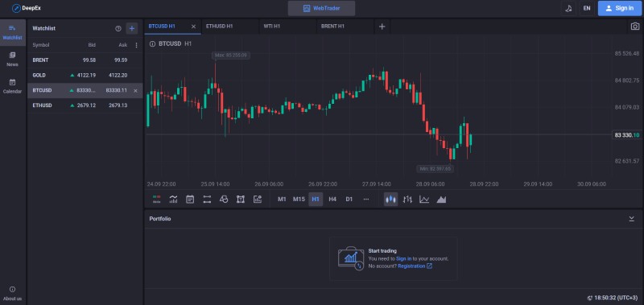The height and width of the screenshot is (305, 644).
Task: Select the BRENT watchlist row
Action: point(85,60)
